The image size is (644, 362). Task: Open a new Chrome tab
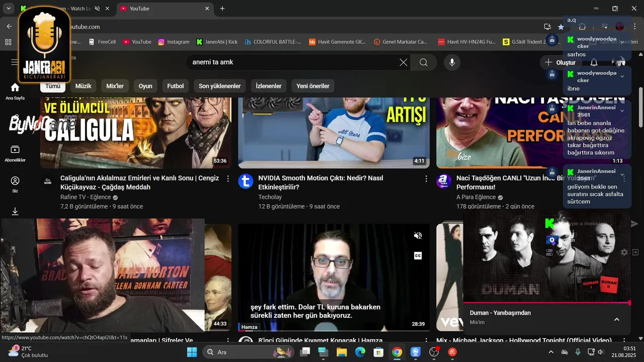coord(222,9)
